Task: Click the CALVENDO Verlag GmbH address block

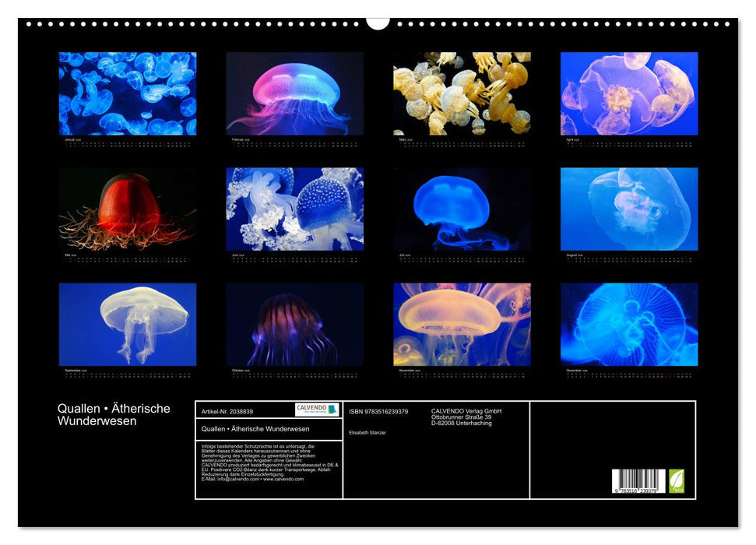Action: [x=466, y=417]
